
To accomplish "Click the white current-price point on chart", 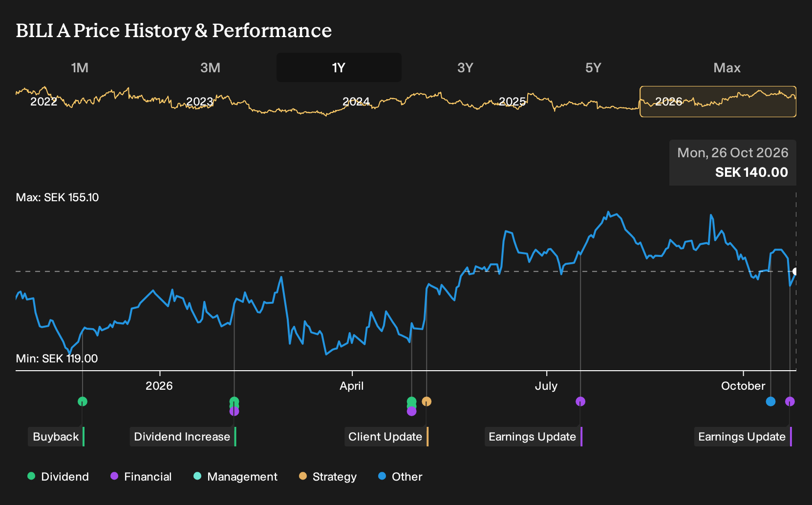I will [795, 272].
